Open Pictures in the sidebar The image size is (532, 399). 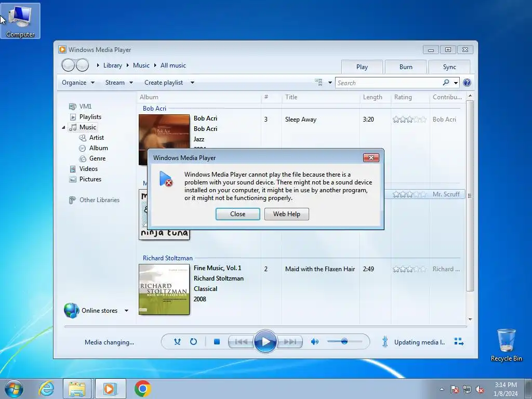click(85, 179)
